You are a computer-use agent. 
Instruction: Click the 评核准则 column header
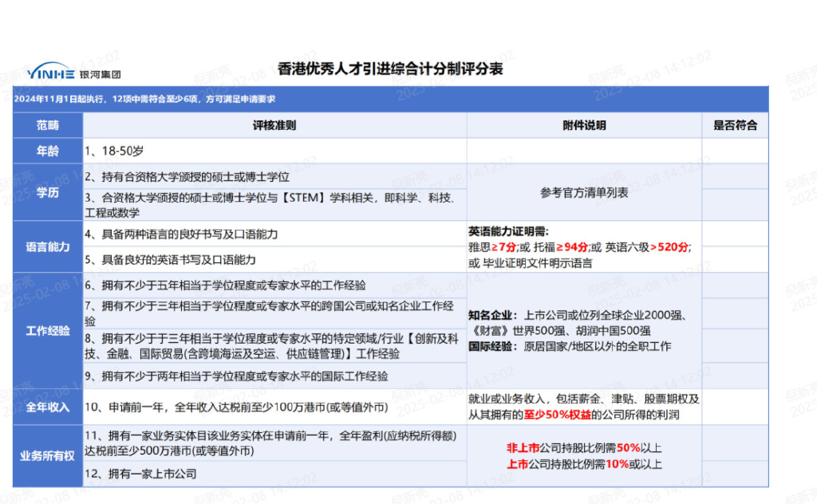coord(274,125)
